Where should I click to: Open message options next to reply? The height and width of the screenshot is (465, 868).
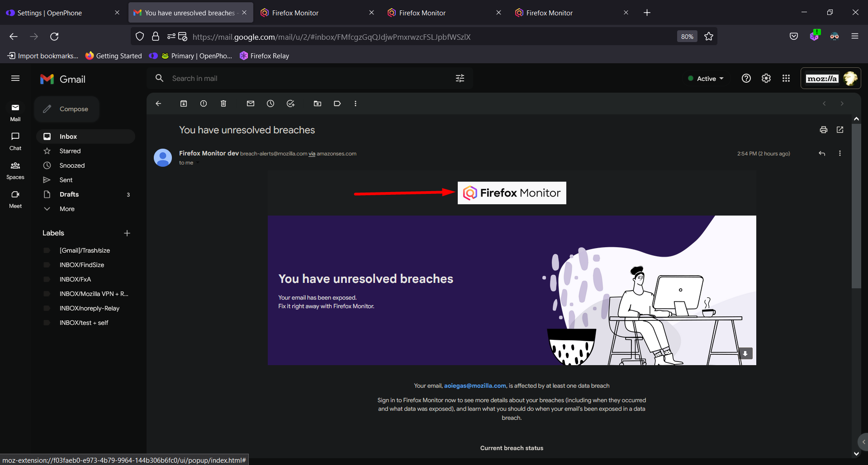tap(840, 154)
